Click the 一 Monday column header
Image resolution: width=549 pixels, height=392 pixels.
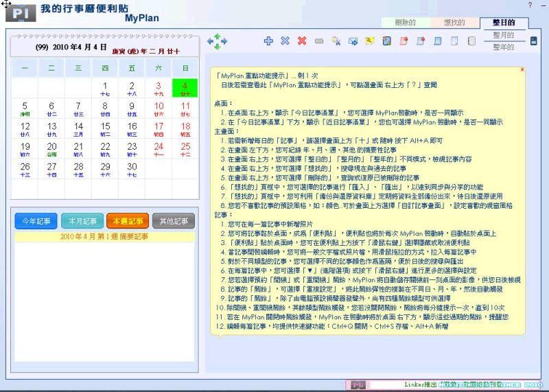tap(25, 68)
